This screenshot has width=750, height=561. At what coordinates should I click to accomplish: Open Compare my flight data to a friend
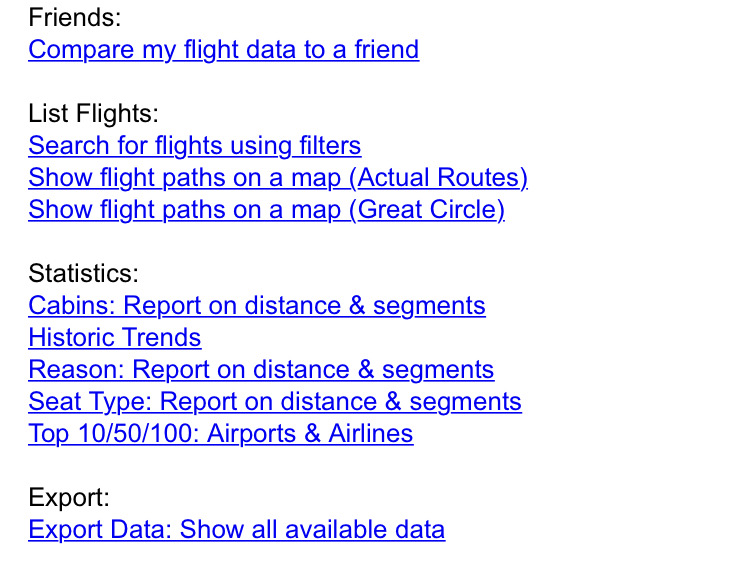223,49
